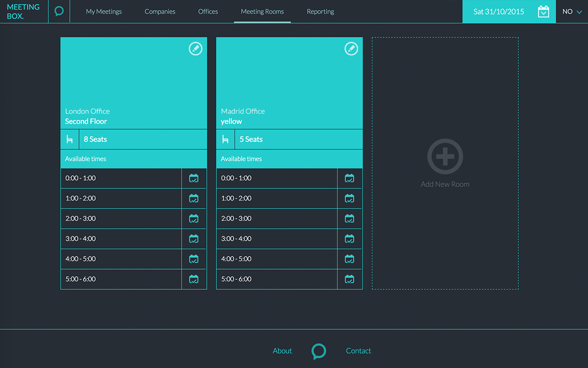Screen dimensions: 588x368
Task: Click the Contact footer link
Action: [x=358, y=351]
